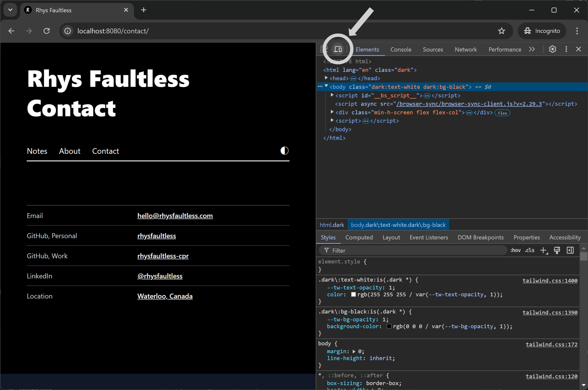Screen dimensions: 588x390
Task: Open tailwind.css:1400 source link
Action: click(x=550, y=281)
